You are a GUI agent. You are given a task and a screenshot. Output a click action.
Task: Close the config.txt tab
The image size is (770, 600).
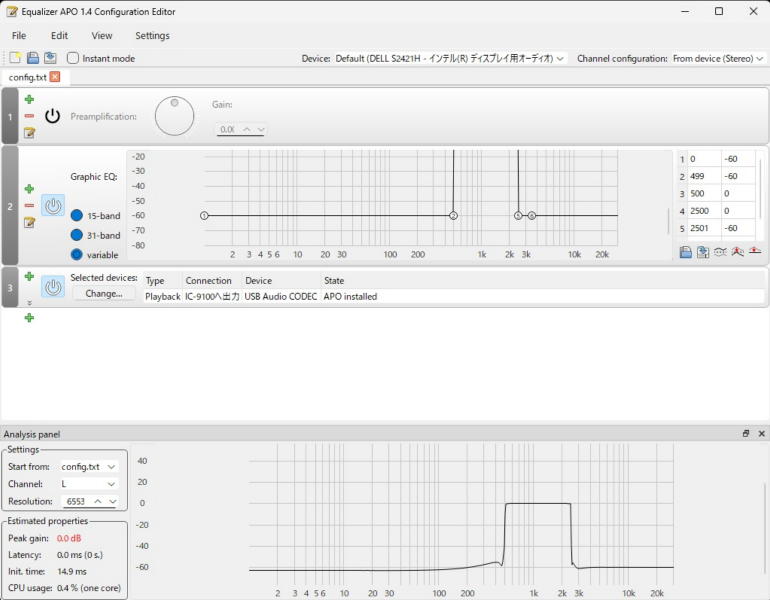[55, 77]
